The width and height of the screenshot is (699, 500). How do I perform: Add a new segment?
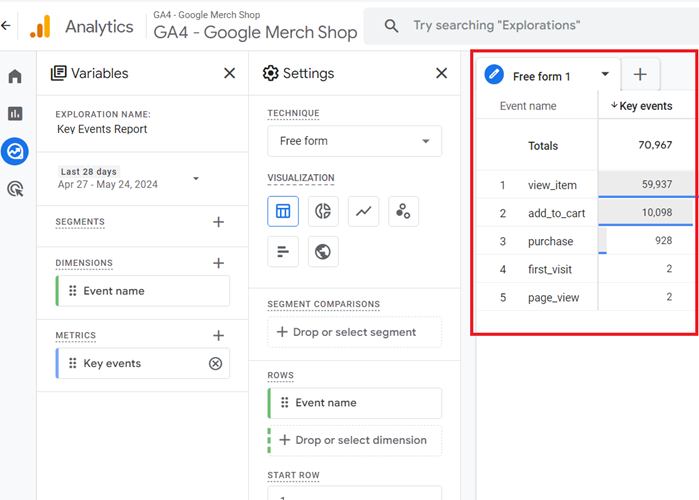(219, 222)
